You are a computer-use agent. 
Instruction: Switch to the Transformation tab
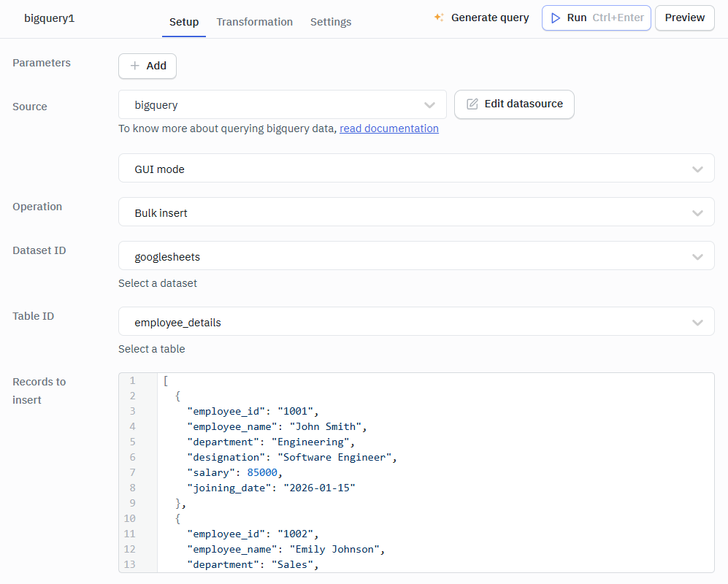coord(254,22)
